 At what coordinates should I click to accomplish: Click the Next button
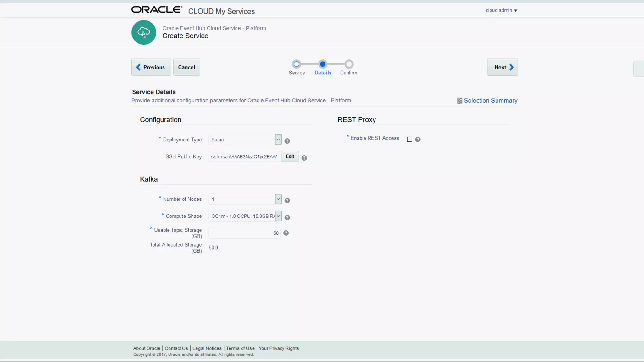tap(502, 67)
